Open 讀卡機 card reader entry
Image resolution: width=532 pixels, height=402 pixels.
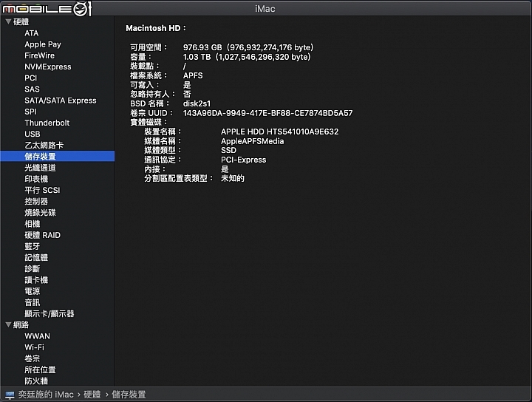coord(36,280)
